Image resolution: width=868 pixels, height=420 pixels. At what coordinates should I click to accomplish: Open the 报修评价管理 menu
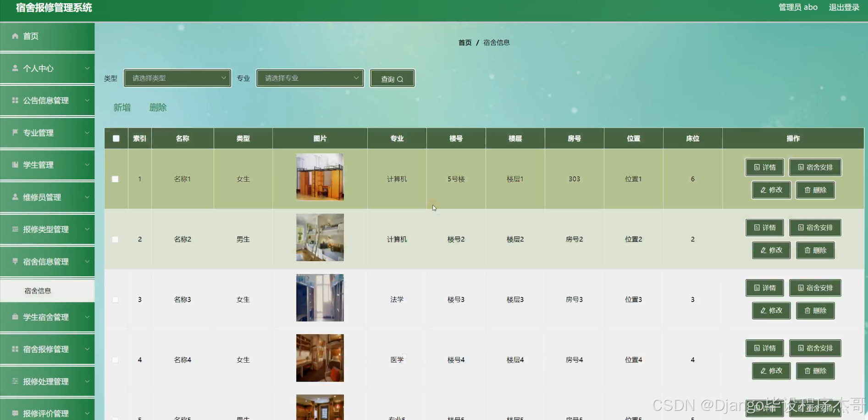(47, 410)
